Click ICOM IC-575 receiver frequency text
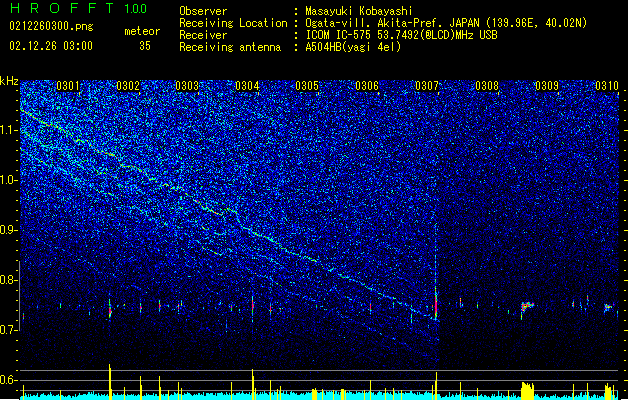The width and height of the screenshot is (629, 400). (x=402, y=35)
